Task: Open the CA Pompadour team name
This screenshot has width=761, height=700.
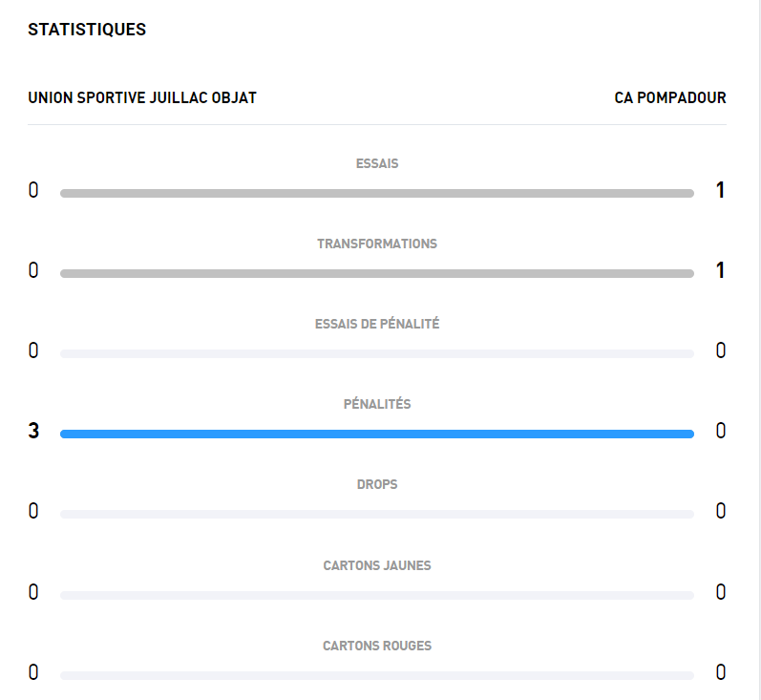Action: click(670, 97)
